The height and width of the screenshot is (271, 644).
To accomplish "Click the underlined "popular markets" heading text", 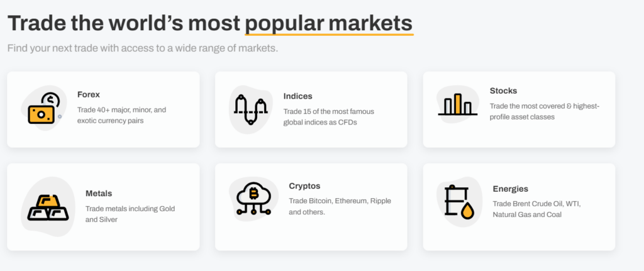I will click(329, 23).
